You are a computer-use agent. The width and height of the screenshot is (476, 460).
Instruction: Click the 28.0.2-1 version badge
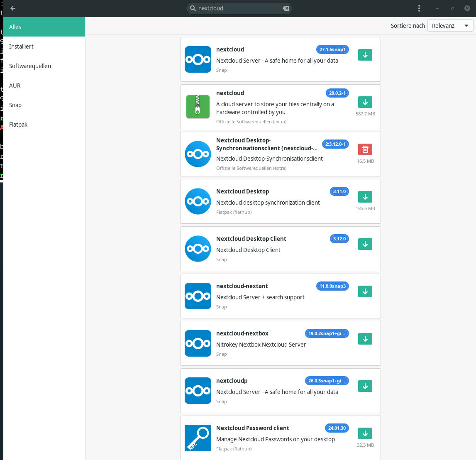click(337, 93)
